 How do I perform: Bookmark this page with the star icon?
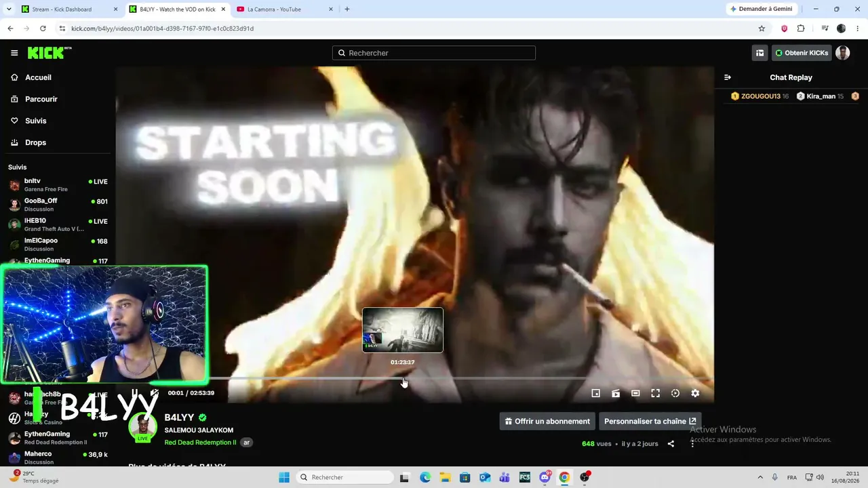pos(762,28)
